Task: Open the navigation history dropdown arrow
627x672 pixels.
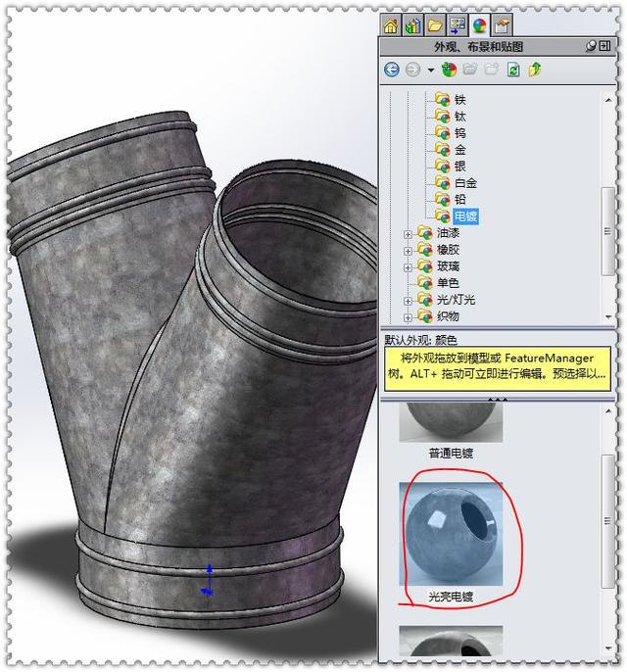Action: (x=431, y=70)
